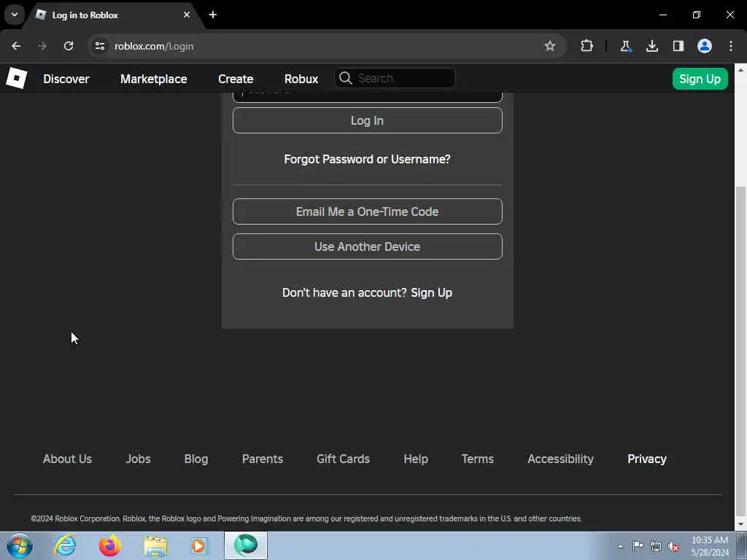This screenshot has width=747, height=560.
Task: Open the Help footer link
Action: [416, 459]
